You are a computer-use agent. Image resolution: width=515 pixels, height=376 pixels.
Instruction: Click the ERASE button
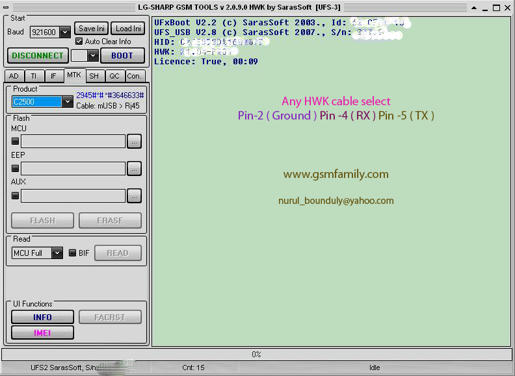(110, 220)
